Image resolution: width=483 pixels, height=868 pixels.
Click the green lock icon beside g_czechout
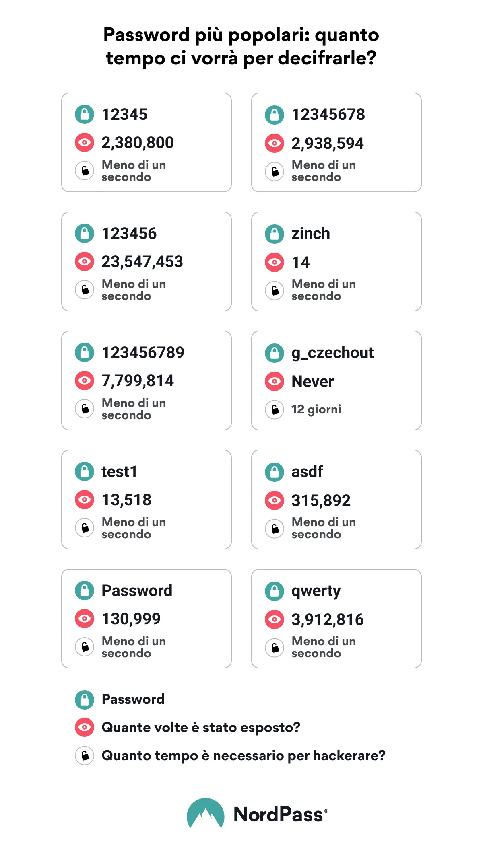pos(275,353)
